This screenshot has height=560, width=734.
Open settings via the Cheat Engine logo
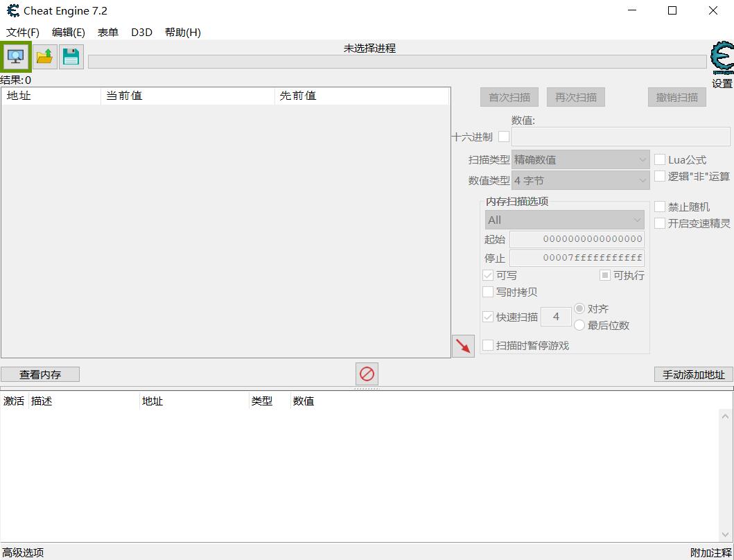[x=722, y=58]
